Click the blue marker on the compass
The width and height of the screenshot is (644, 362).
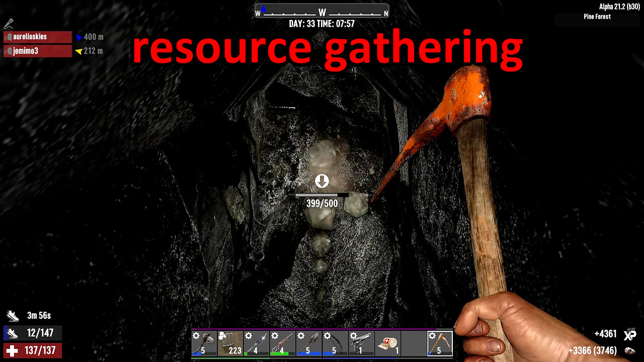coord(263,9)
